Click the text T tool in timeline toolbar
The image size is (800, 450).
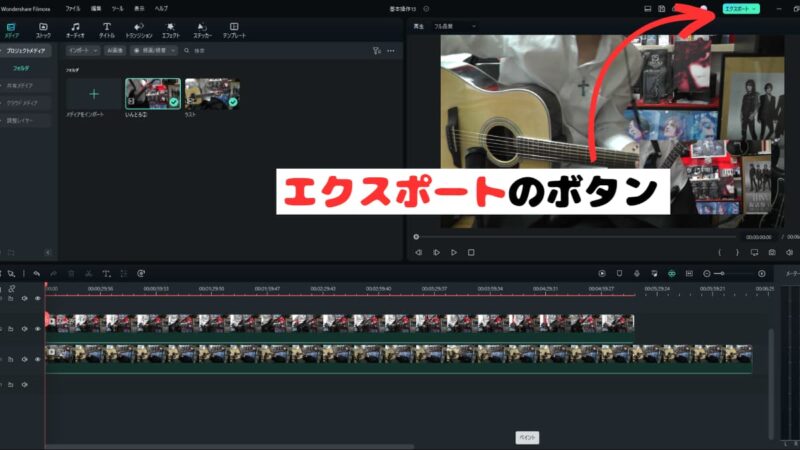tap(106, 274)
